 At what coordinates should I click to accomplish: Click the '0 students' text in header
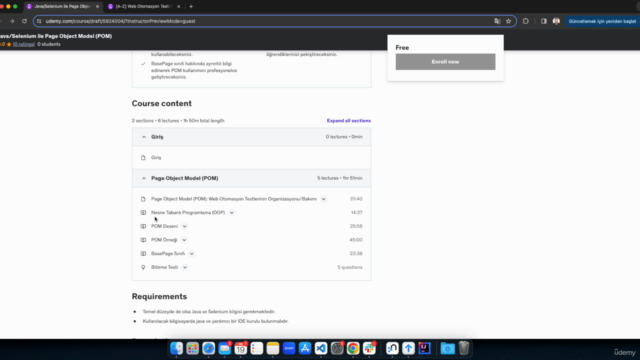49,44
